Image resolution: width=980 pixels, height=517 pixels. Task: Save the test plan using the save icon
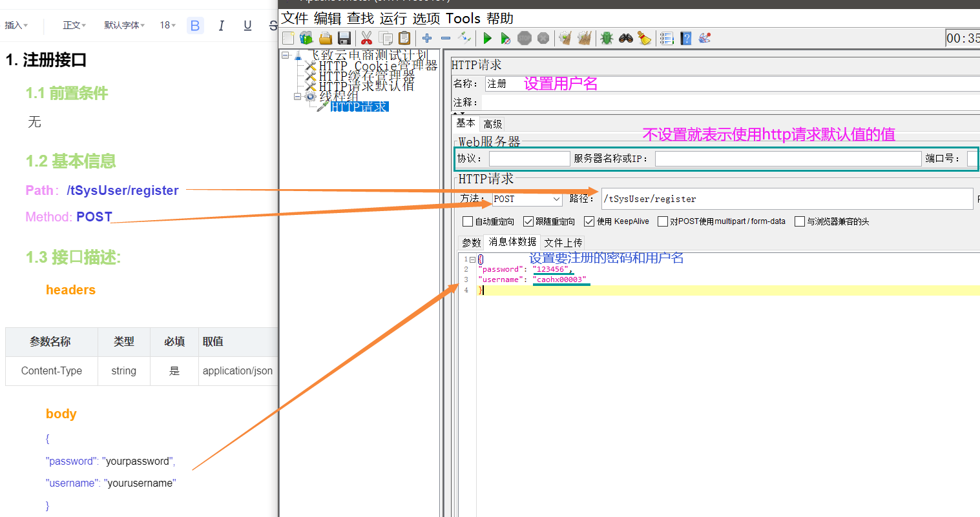[x=344, y=38]
